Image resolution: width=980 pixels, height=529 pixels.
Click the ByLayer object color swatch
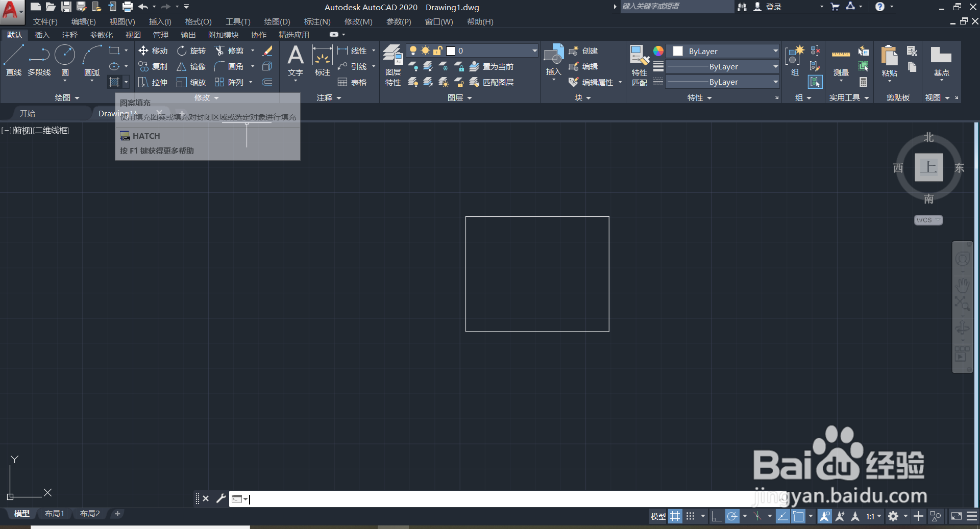coord(678,51)
